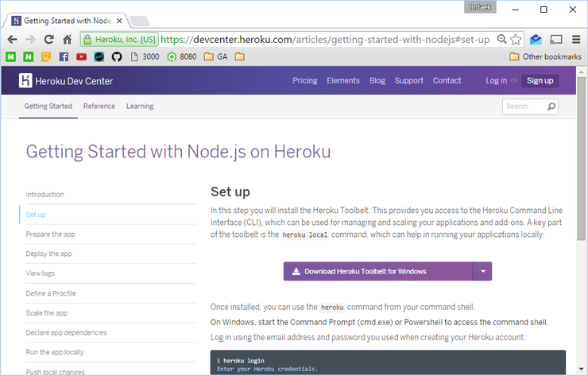Image resolution: width=588 pixels, height=376 pixels.
Task: Click the Heroku Dev Center logo
Action: pos(66,80)
